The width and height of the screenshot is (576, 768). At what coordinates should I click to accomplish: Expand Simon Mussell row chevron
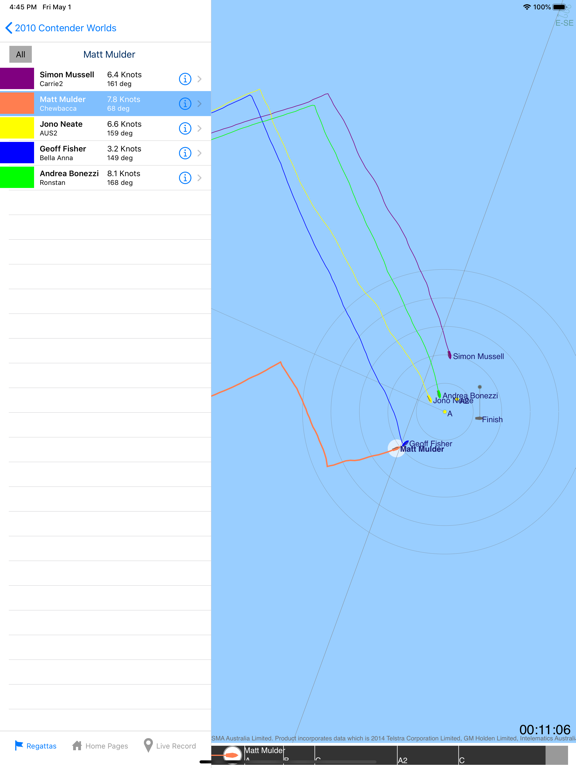[x=199, y=79]
